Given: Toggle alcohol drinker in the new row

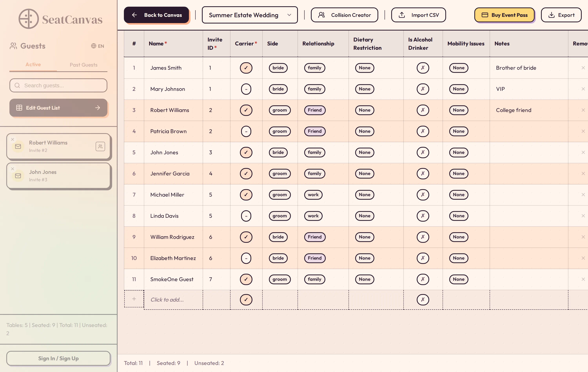Looking at the screenshot, I should [x=423, y=300].
